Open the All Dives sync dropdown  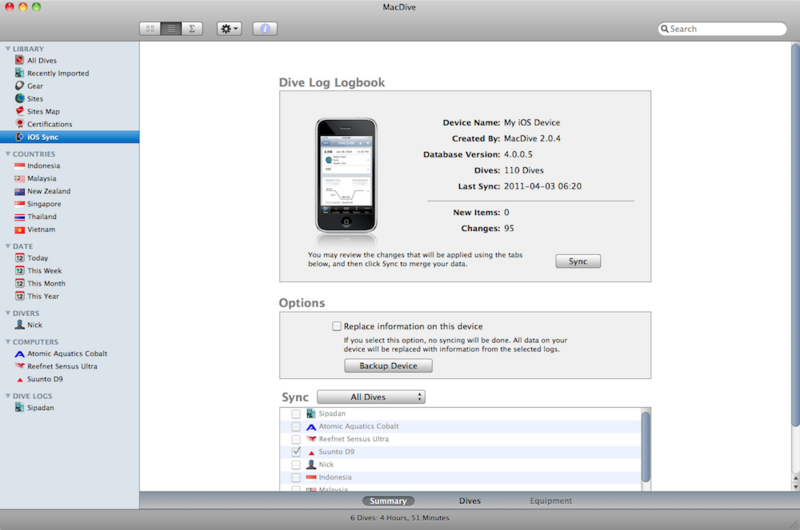click(371, 397)
